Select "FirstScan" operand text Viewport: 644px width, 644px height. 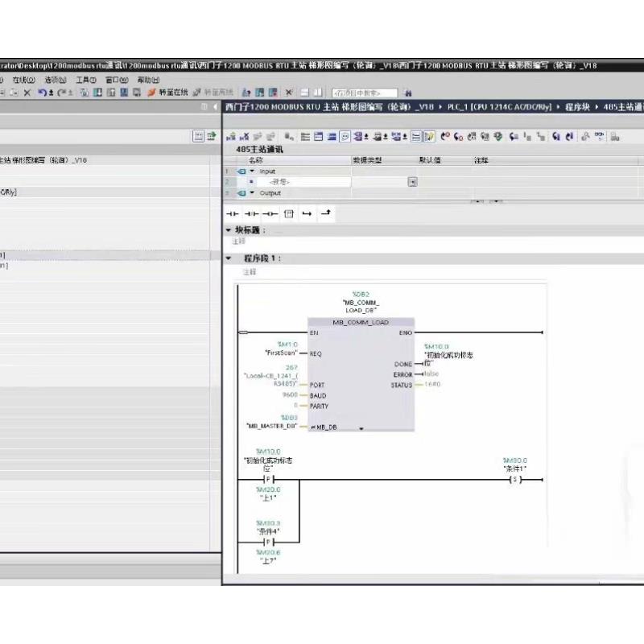coord(281,353)
